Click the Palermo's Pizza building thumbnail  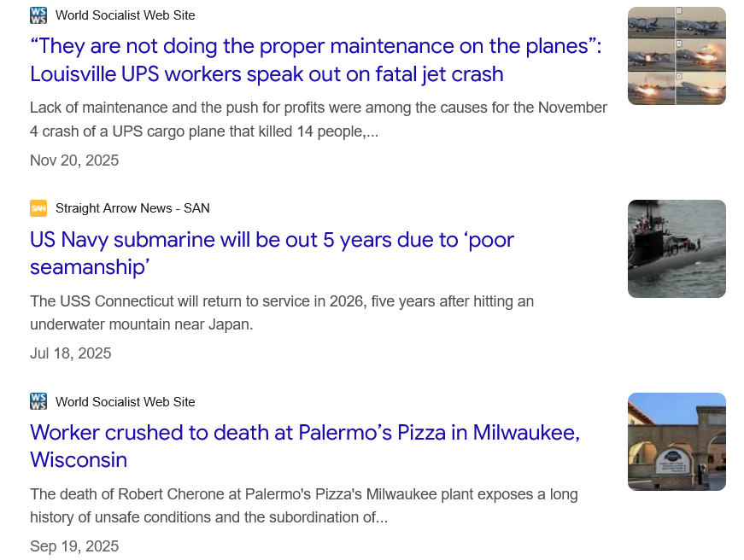tap(677, 441)
